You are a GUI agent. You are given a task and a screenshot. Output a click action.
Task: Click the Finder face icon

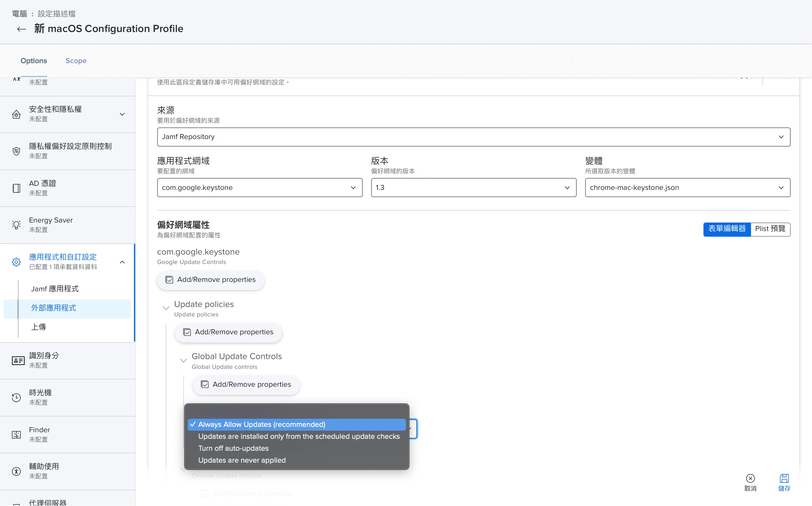point(16,434)
